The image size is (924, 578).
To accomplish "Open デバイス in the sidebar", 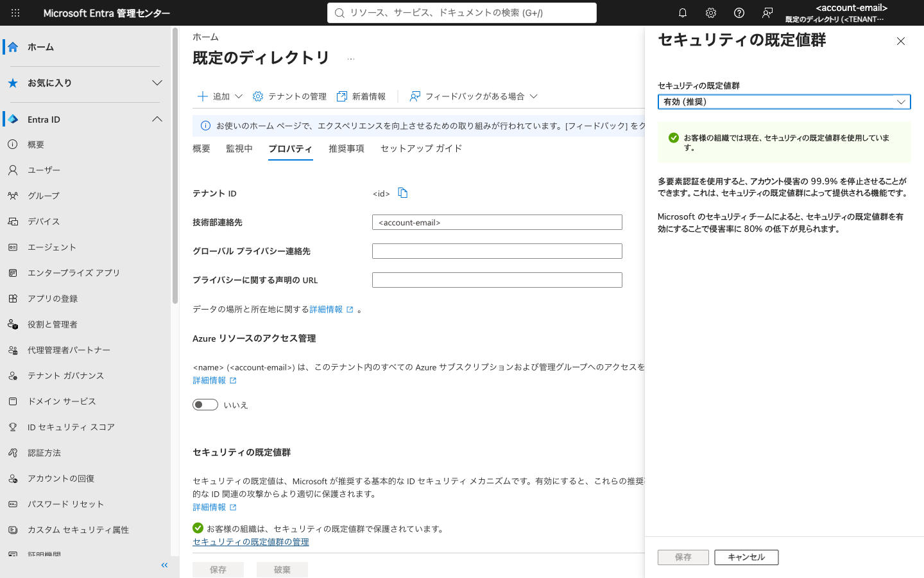I will (x=85, y=222).
